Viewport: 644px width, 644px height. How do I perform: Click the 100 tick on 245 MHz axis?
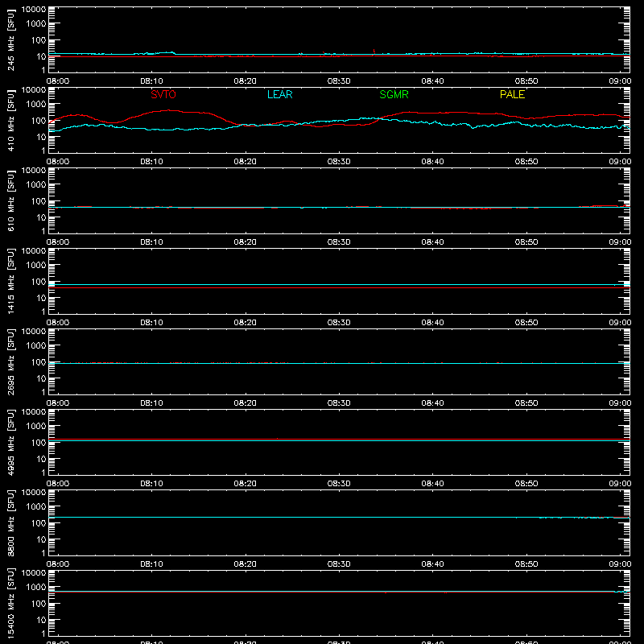39,40
